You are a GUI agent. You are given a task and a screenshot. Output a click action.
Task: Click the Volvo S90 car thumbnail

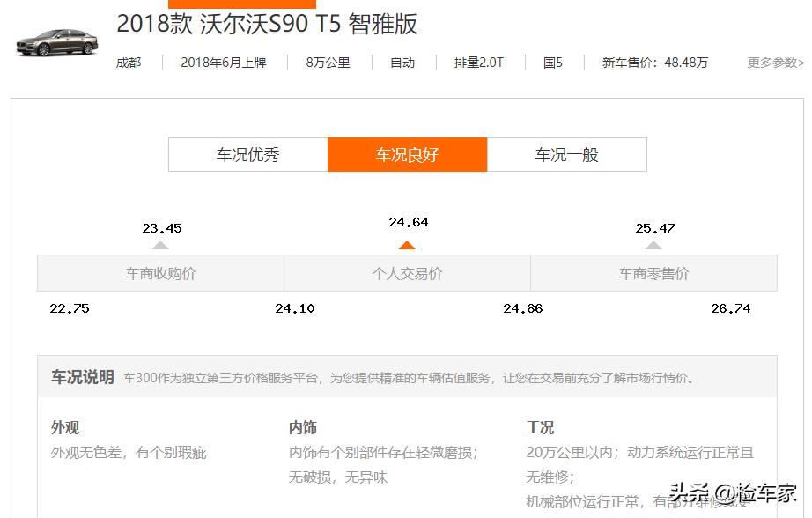click(57, 42)
